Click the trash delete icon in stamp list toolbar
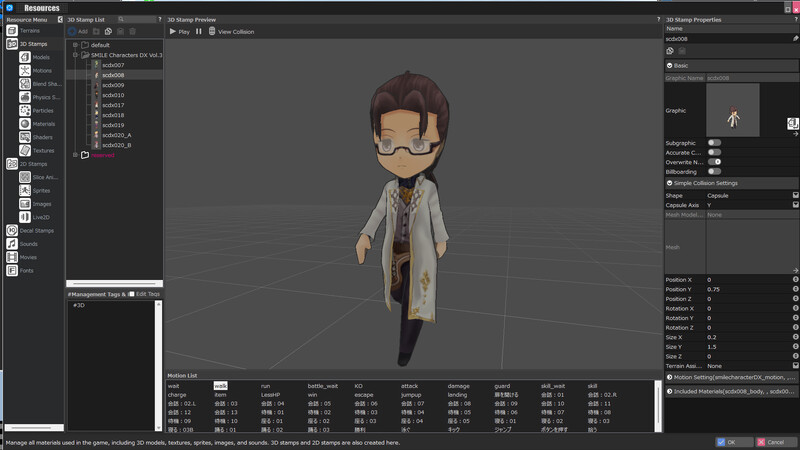This screenshot has width=800, height=450. [x=133, y=31]
